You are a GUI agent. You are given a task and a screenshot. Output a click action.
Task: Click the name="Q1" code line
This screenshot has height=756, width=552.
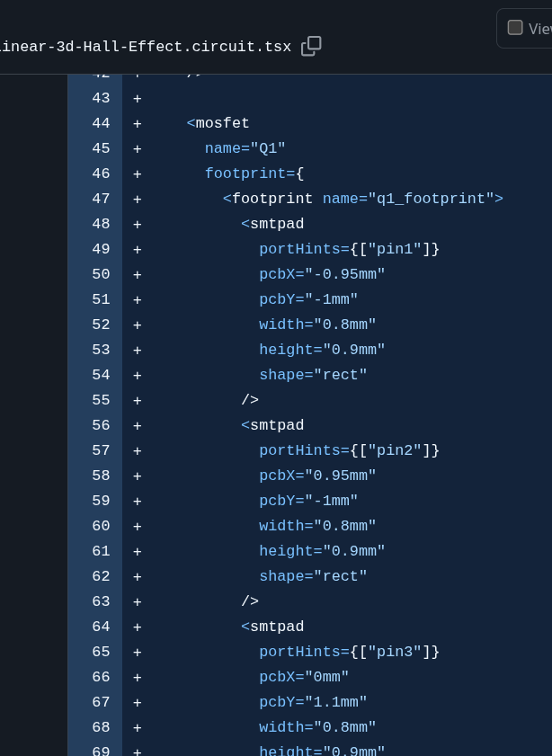[x=245, y=148]
